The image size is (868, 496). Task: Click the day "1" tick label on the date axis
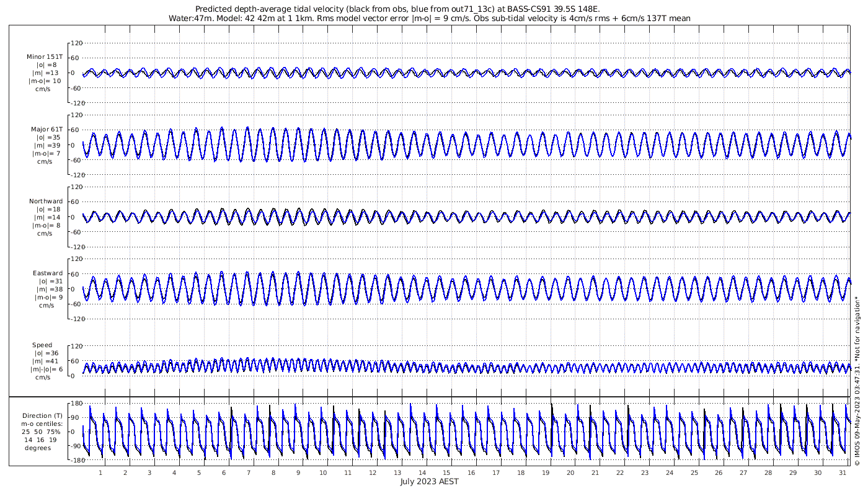(x=100, y=472)
